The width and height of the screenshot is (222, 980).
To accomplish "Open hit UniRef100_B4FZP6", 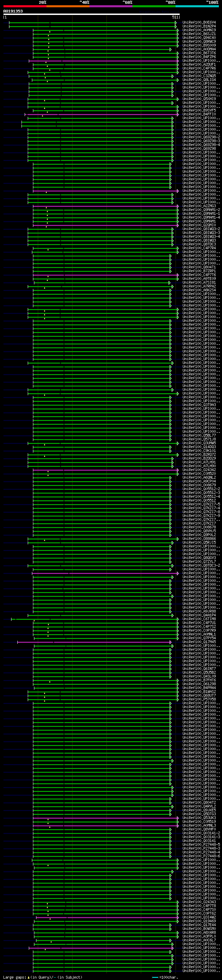I will [199, 57].
